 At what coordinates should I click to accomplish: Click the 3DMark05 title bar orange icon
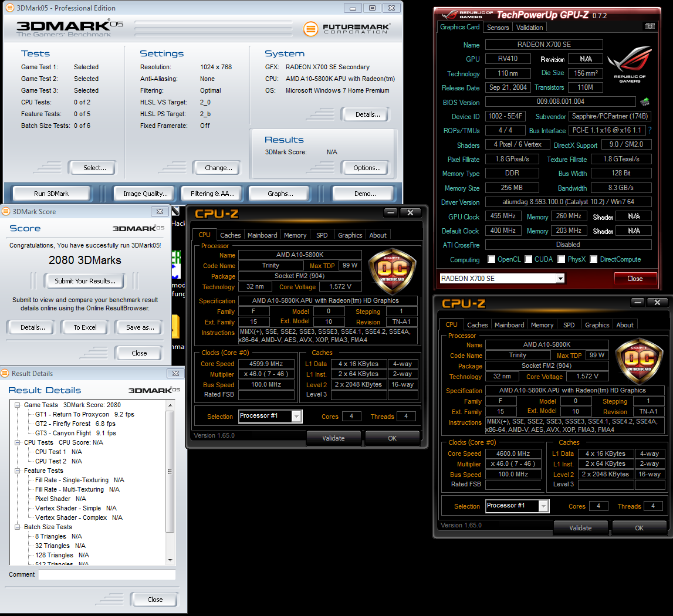(9, 8)
